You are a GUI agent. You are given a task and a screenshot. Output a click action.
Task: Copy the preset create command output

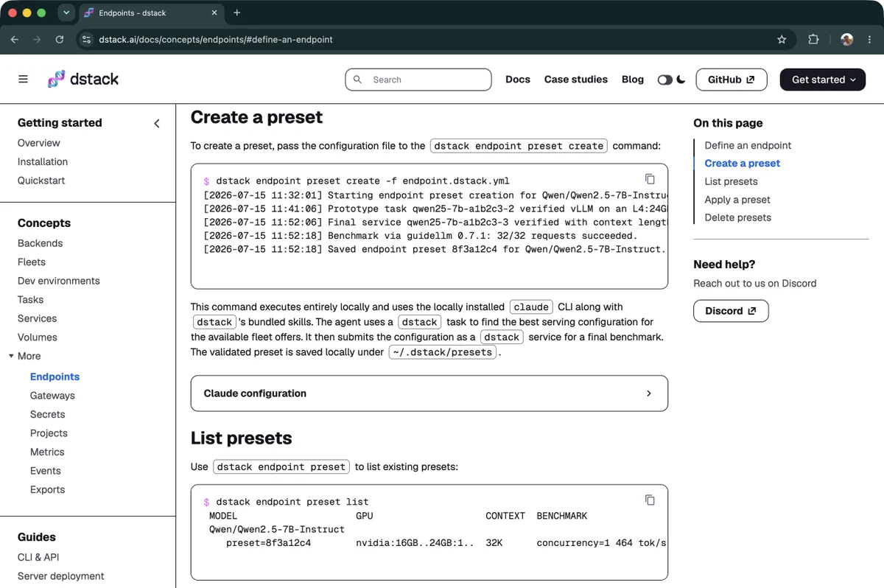click(650, 179)
